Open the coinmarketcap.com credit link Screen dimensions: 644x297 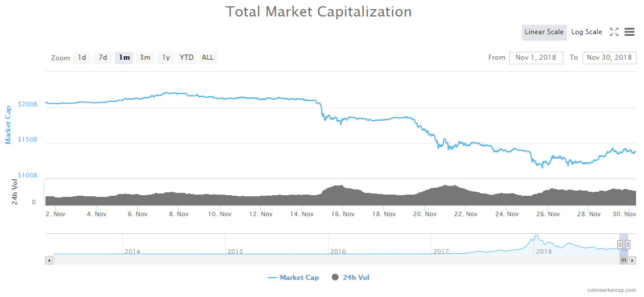(x=612, y=290)
